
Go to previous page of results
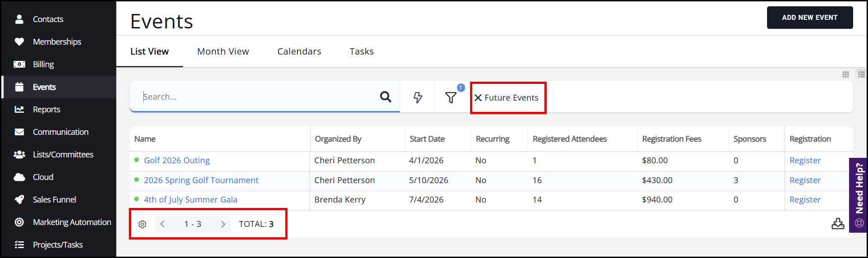click(x=163, y=224)
